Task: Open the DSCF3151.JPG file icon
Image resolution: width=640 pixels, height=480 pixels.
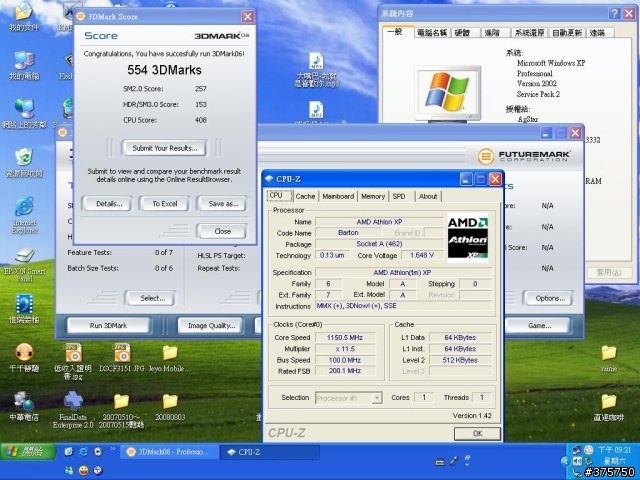Action: point(122,357)
